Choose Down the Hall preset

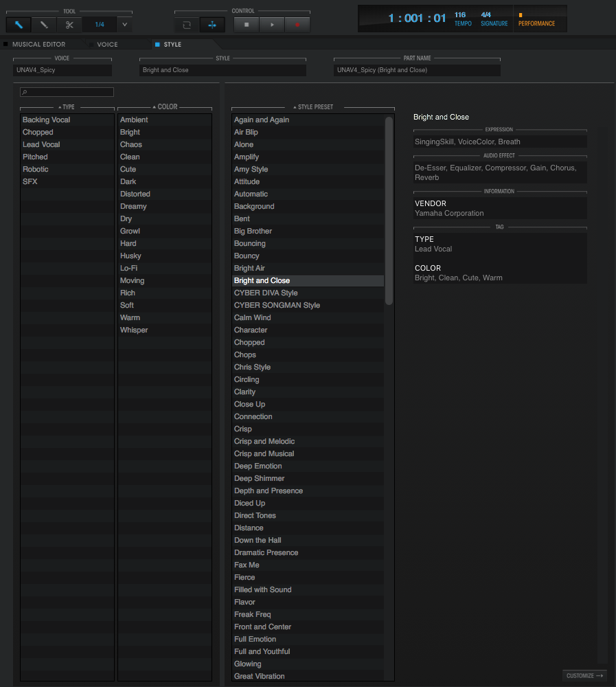pos(308,540)
